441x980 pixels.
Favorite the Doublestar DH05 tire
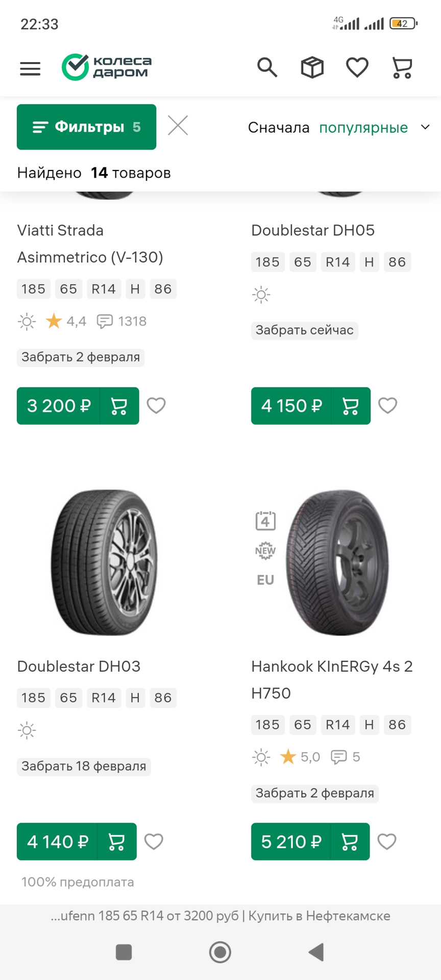point(387,406)
